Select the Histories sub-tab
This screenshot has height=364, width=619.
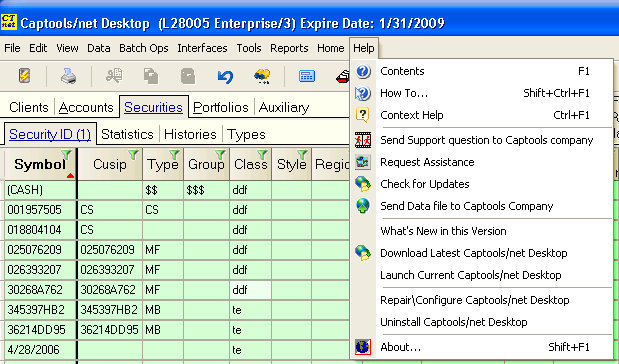(x=190, y=135)
